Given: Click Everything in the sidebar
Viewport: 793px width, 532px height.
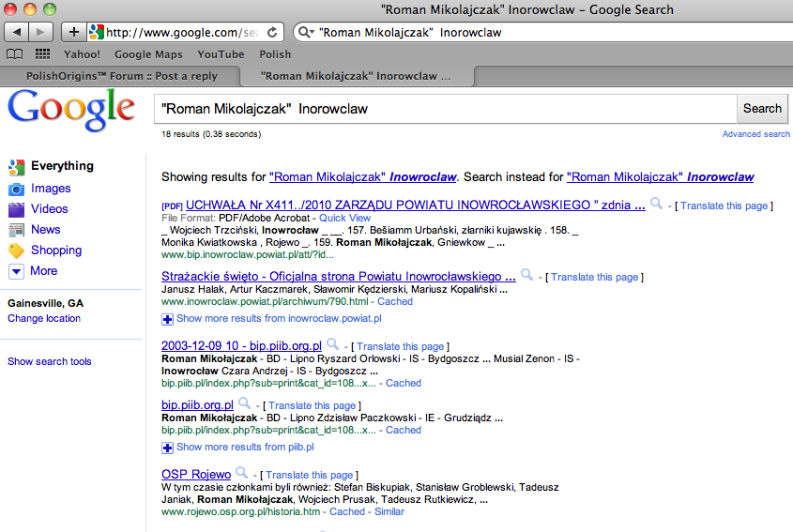Looking at the screenshot, I should tap(62, 166).
